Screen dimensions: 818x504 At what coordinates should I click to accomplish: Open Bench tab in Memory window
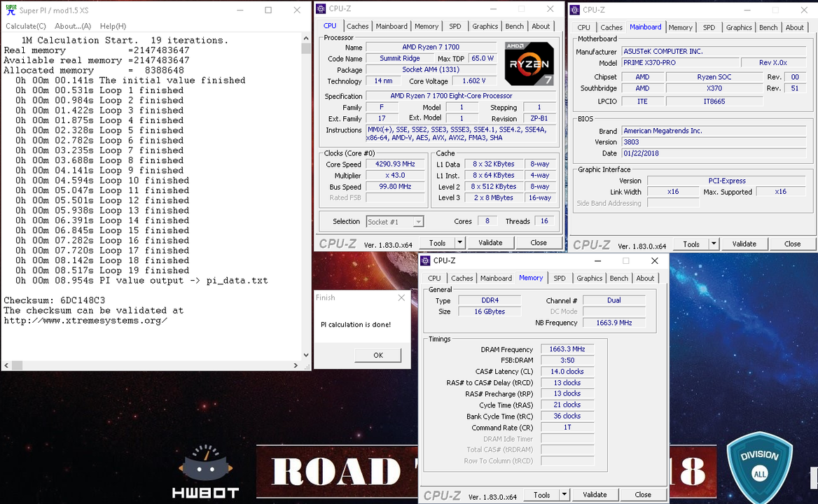tap(619, 279)
